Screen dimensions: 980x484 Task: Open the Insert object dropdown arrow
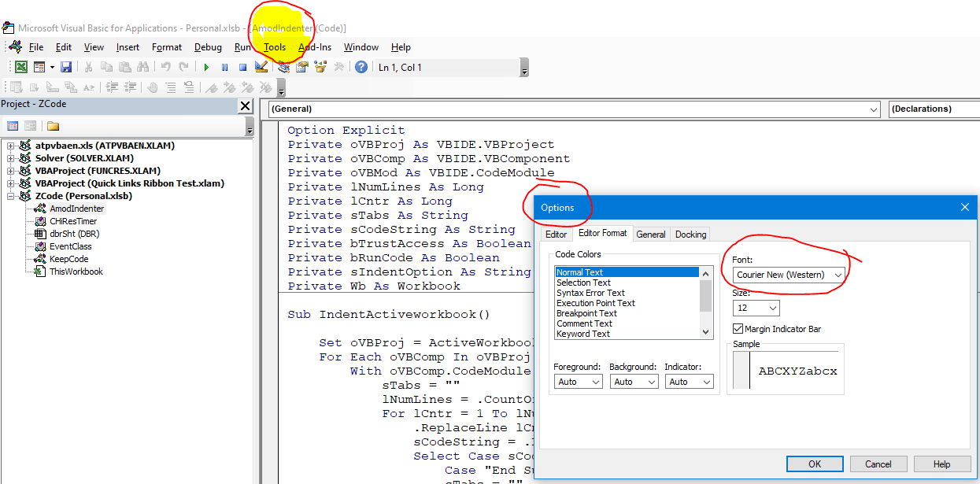pyautogui.click(x=52, y=67)
